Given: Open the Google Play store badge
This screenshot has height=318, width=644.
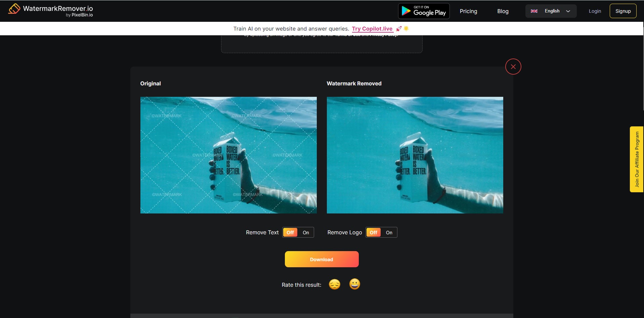Looking at the screenshot, I should pyautogui.click(x=424, y=11).
